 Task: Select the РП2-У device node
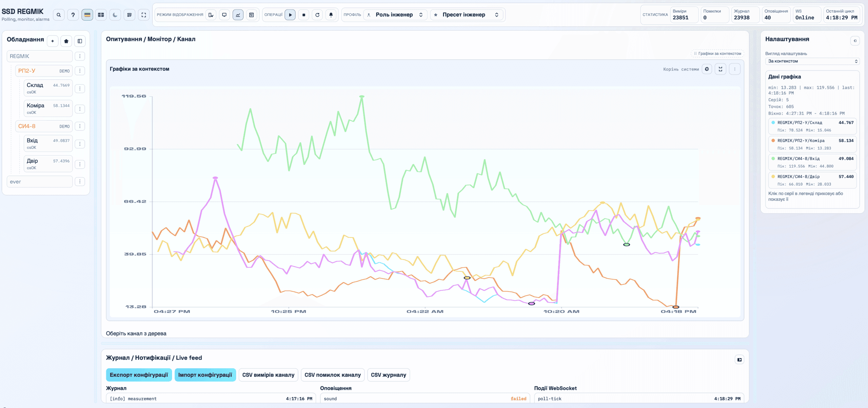(x=44, y=71)
